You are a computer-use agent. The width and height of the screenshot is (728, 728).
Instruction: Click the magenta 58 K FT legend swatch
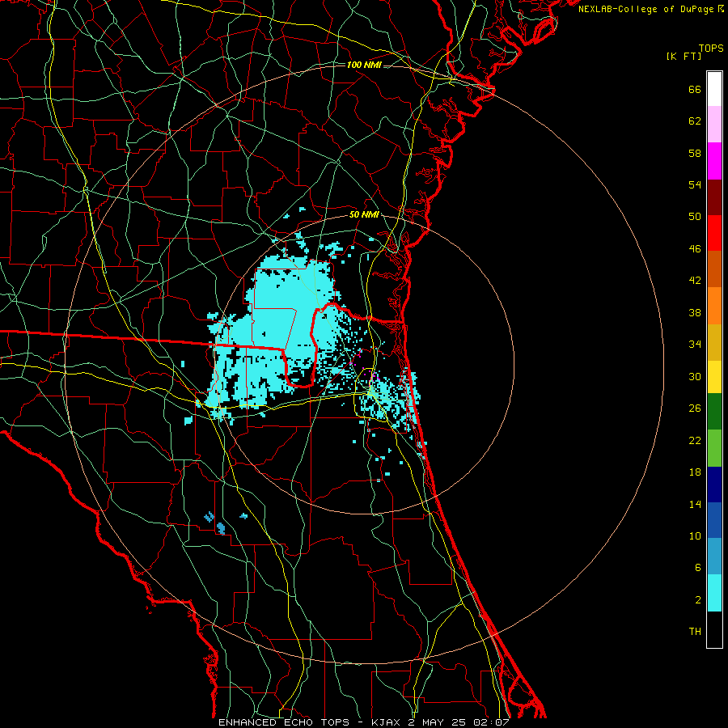(714, 161)
